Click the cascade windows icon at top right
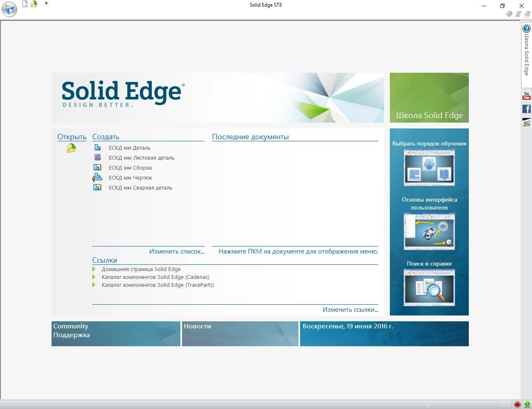Screen dimensions: 532x409 point(527,14)
